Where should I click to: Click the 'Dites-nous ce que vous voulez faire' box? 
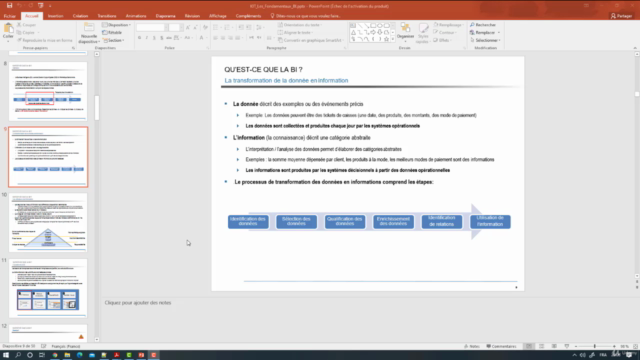[x=305, y=16]
